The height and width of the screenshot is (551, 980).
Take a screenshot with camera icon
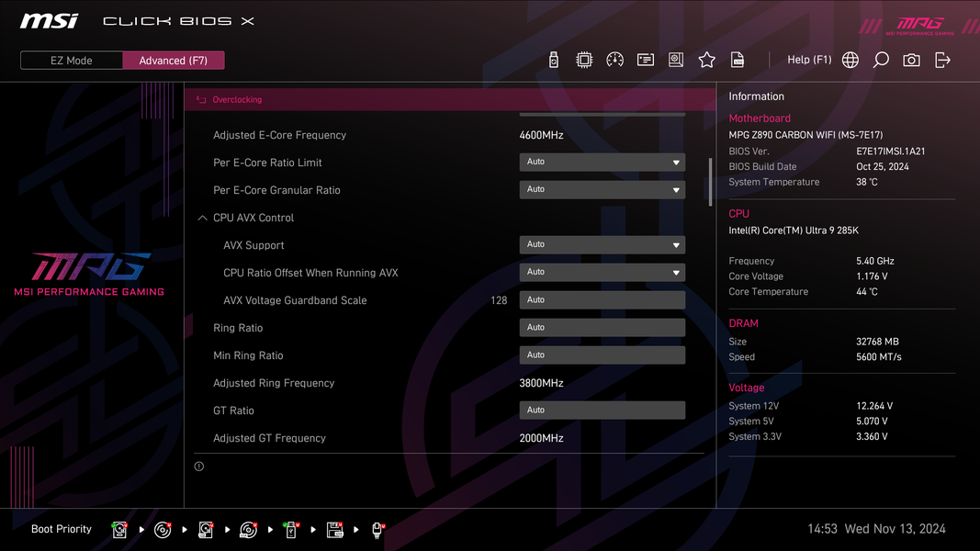point(911,60)
